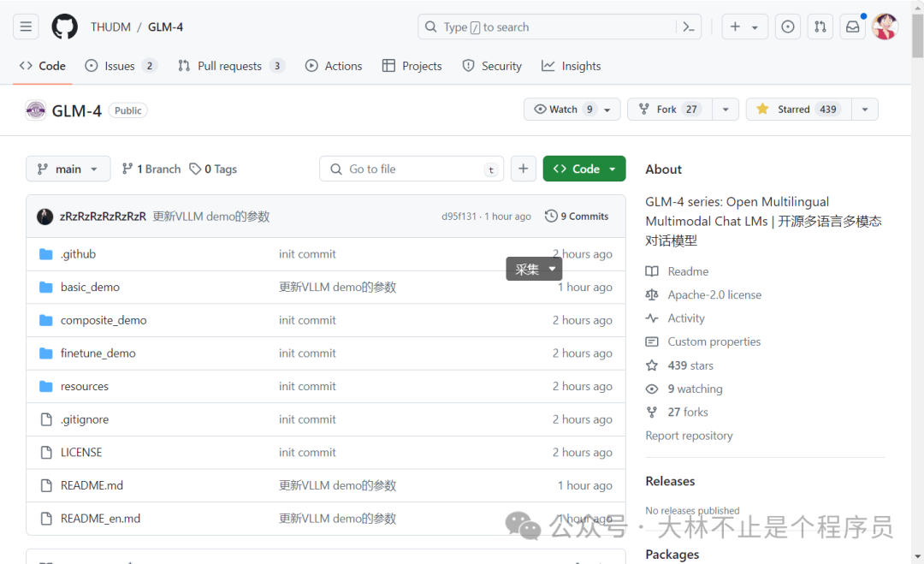Open the basic_demo folder
This screenshot has width=924, height=564.
90,287
